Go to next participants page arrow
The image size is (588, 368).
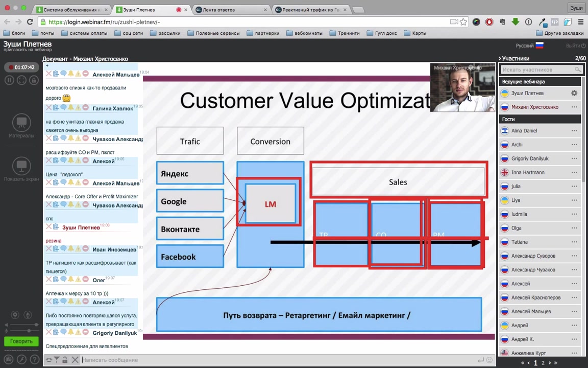(x=550, y=363)
